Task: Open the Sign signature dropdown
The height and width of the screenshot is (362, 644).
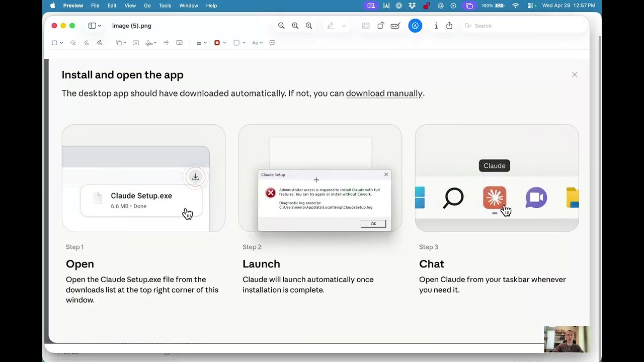Action: click(x=151, y=43)
